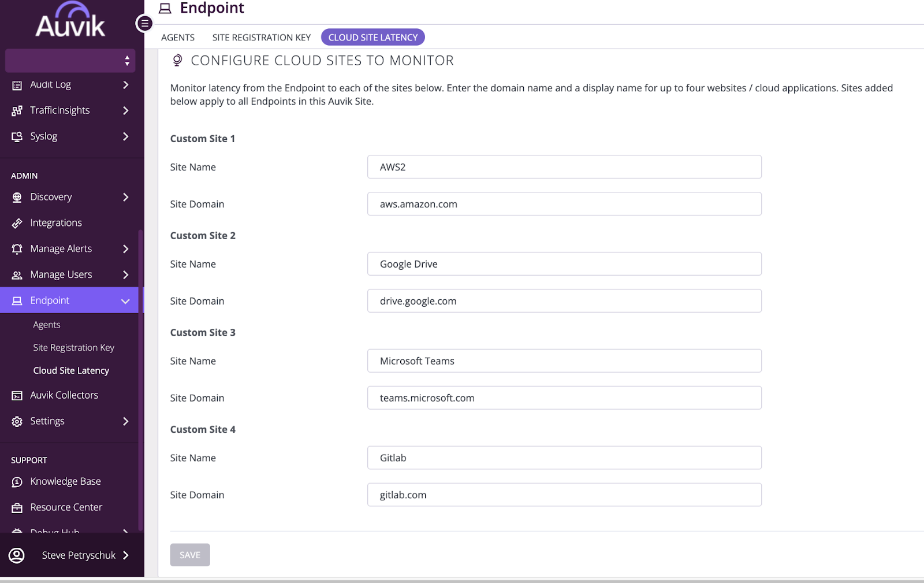Click the Auvik logo
Image resolution: width=924 pixels, height=583 pixels.
click(x=70, y=20)
